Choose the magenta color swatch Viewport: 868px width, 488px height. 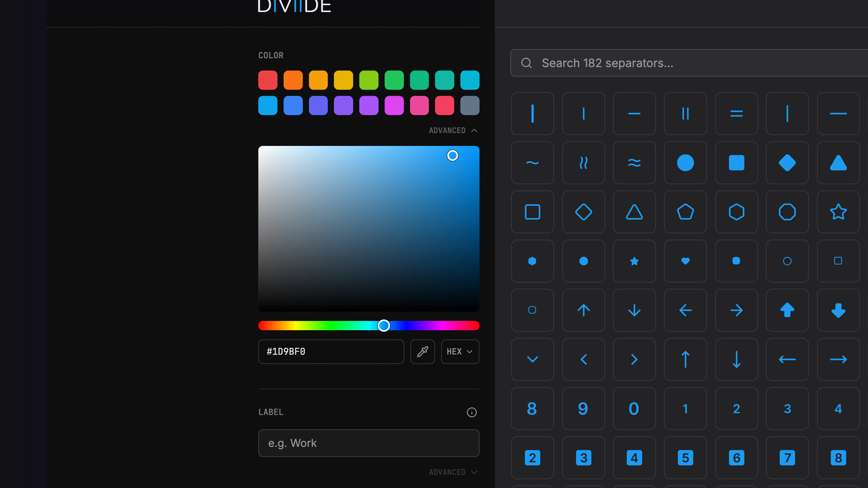[x=394, y=106]
